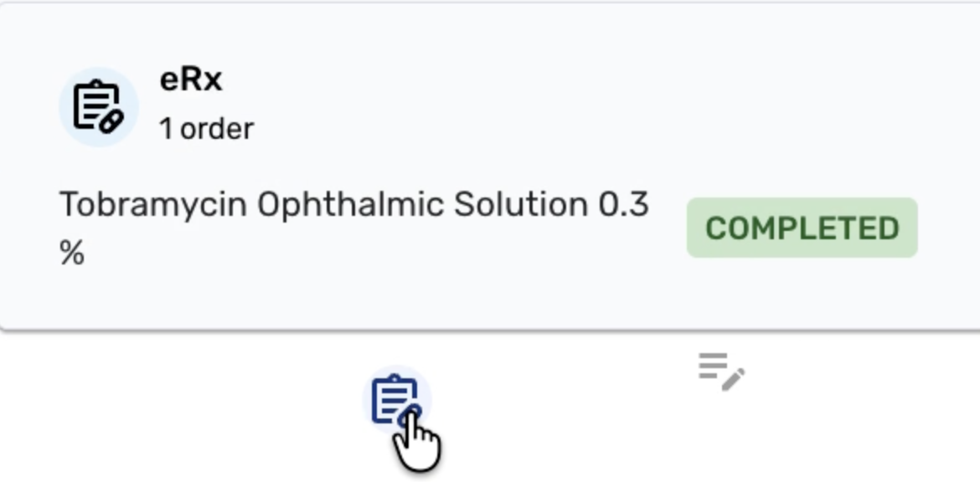Click the clipboard-with-pill icon beside eRx title

[98, 107]
